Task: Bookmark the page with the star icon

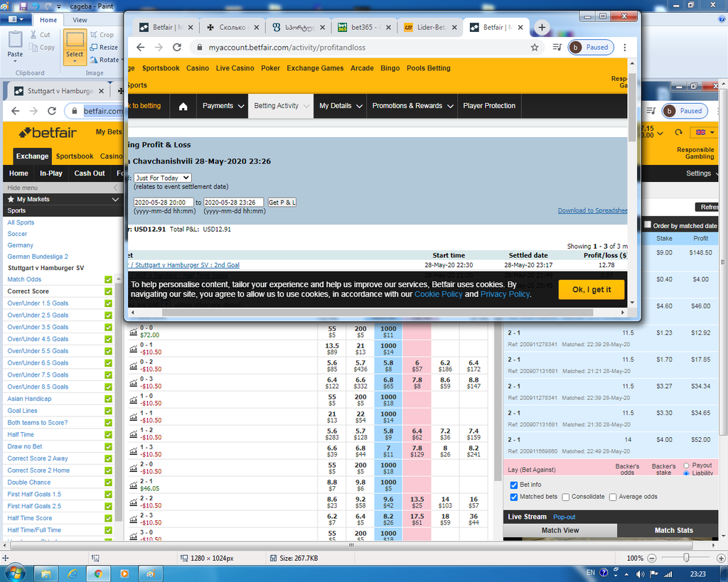Action: (535, 48)
